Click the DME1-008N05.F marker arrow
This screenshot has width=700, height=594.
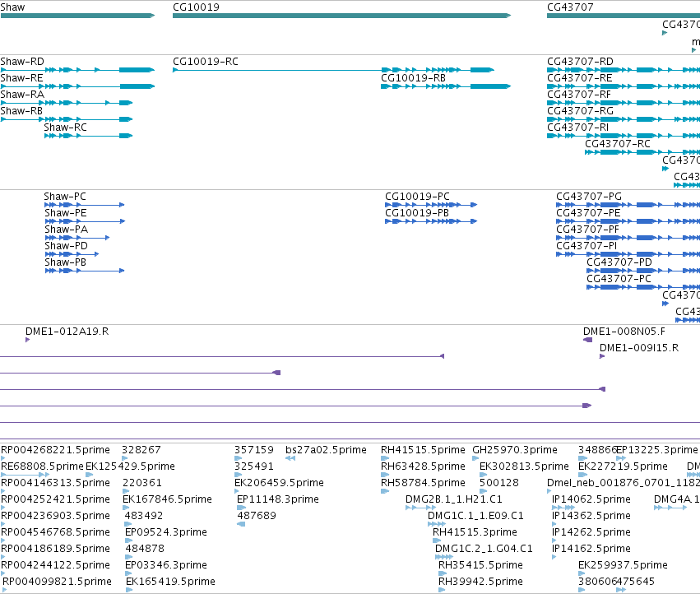tap(587, 340)
